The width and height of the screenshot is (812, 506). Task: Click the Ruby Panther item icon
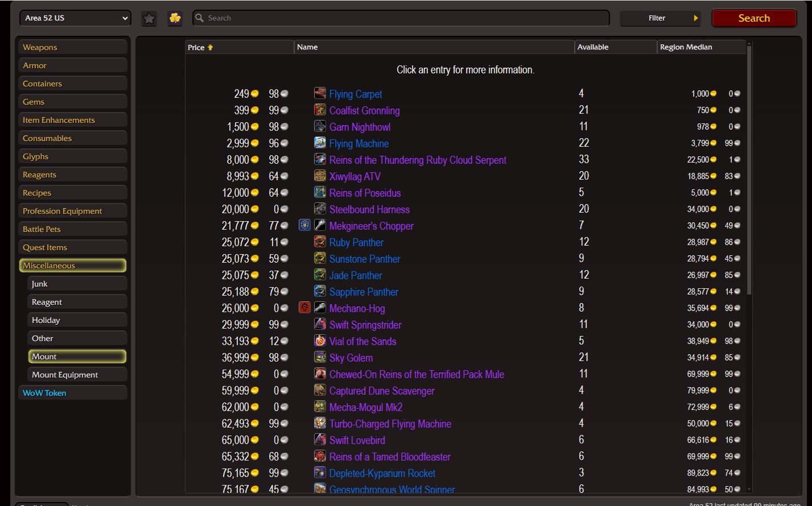point(320,242)
